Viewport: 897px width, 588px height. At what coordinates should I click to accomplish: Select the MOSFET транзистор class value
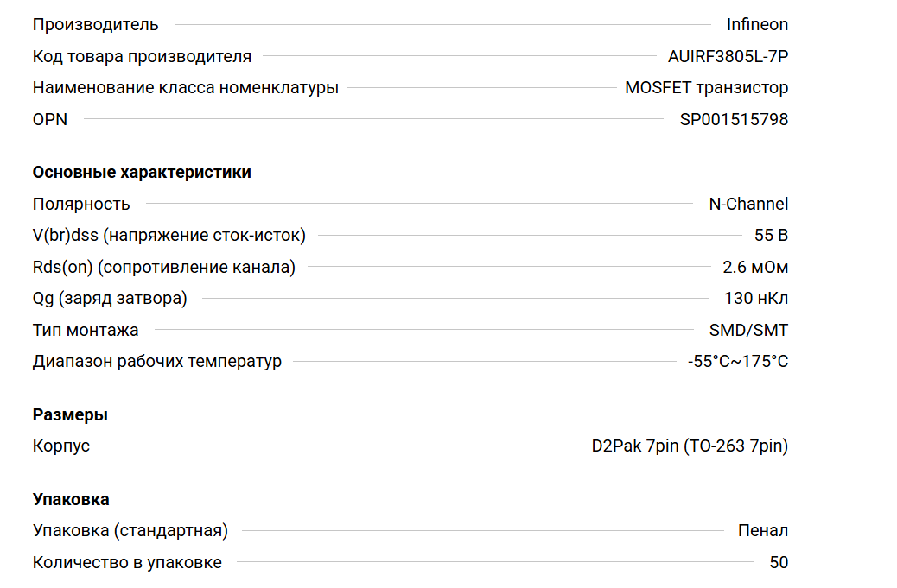(x=706, y=88)
